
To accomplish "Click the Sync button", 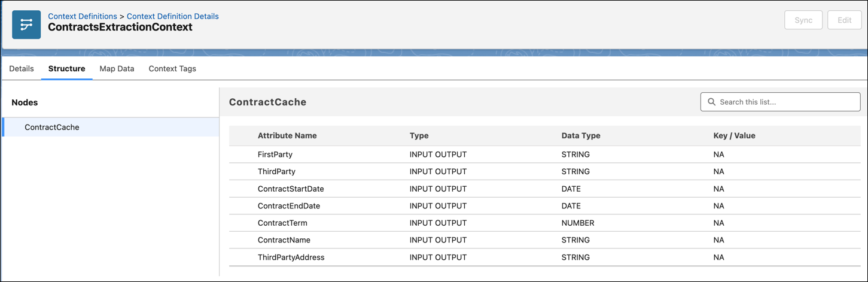I will (x=803, y=20).
